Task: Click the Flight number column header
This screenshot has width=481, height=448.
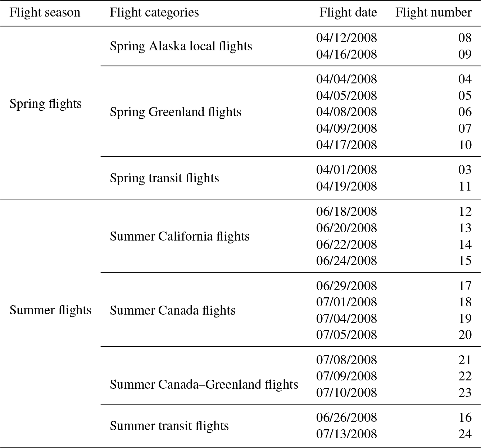Action: pyautogui.click(x=433, y=13)
